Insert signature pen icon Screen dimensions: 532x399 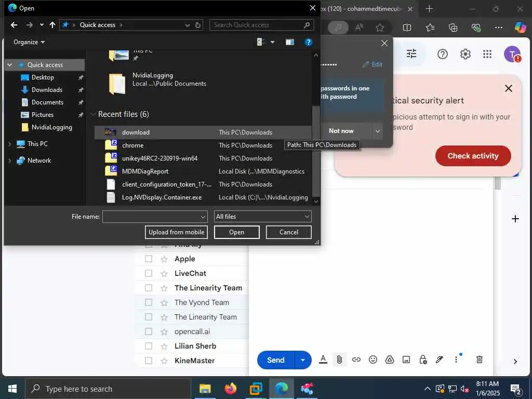pyautogui.click(x=440, y=360)
